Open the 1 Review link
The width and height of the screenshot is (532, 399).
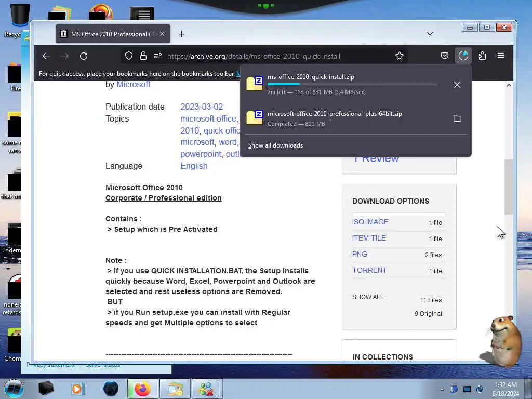(376, 159)
